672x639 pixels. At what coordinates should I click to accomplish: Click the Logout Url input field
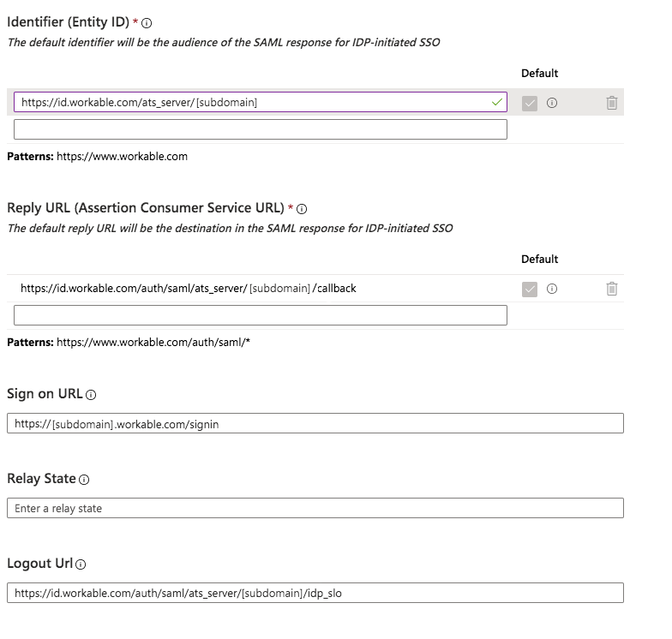click(315, 593)
